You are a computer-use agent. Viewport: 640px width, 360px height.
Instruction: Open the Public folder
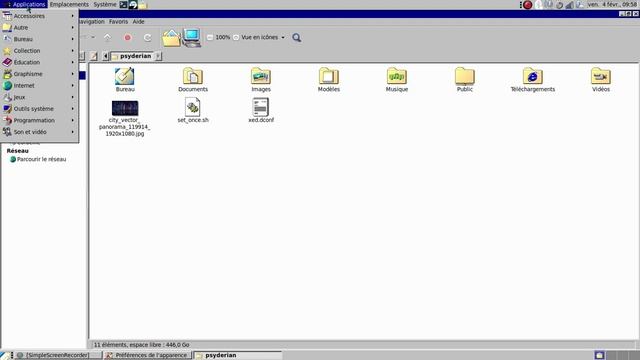coord(464,76)
